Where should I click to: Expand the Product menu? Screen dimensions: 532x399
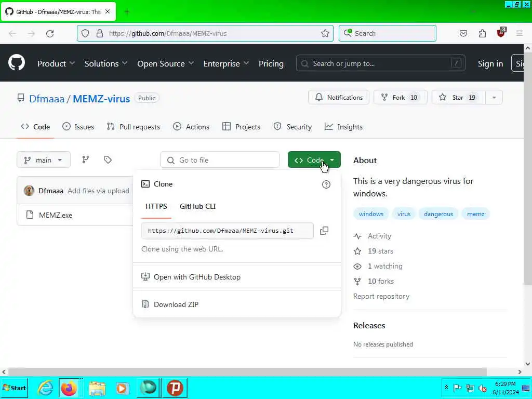[56, 63]
